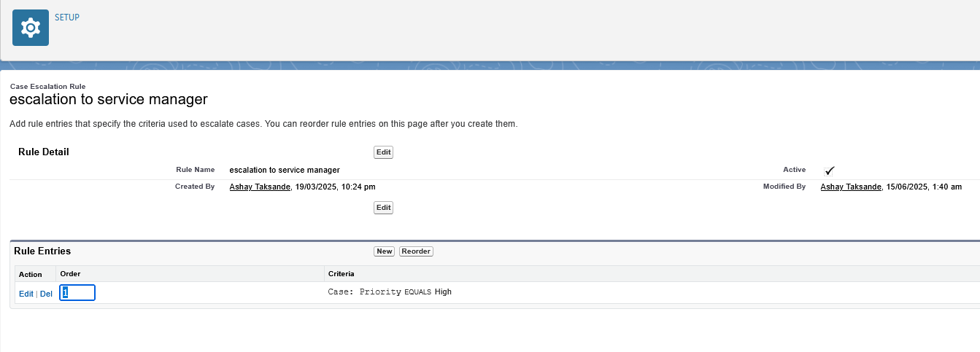The height and width of the screenshot is (352, 980).
Task: Click the created date 19/03/2025, 10:24 pm
Action: pyautogui.click(x=335, y=187)
